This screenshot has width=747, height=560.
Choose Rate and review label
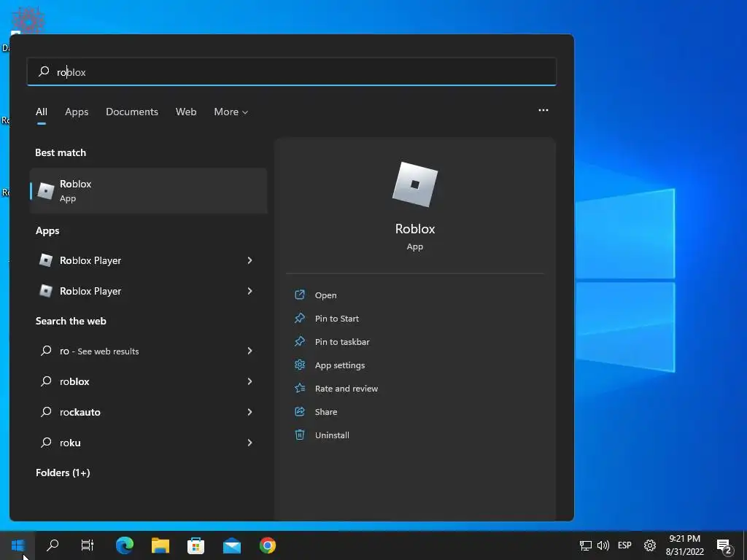coord(347,389)
